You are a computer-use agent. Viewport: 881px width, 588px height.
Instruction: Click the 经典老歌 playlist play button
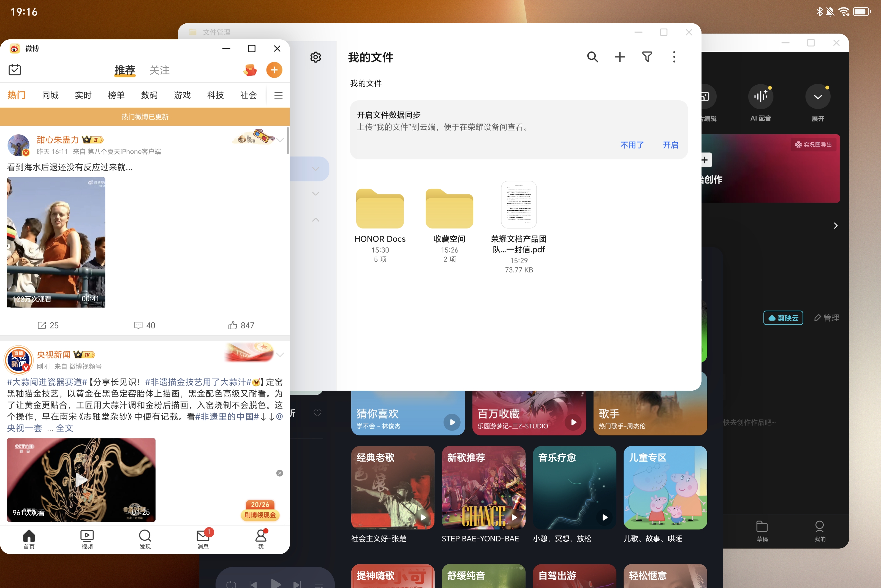[x=423, y=518]
